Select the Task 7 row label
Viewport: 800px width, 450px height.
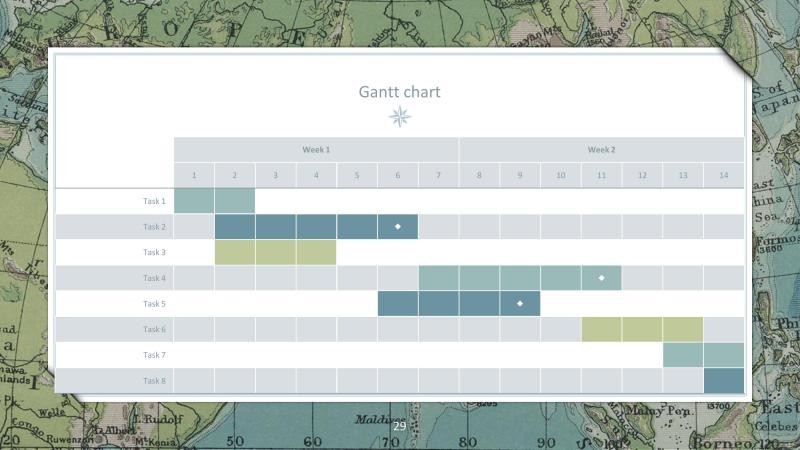pyautogui.click(x=154, y=355)
